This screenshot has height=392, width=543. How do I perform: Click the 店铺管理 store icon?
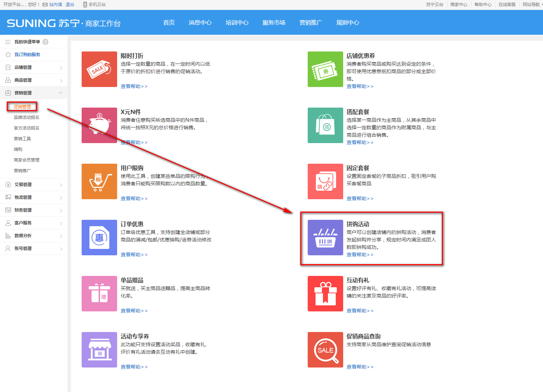pyautogui.click(x=8, y=67)
